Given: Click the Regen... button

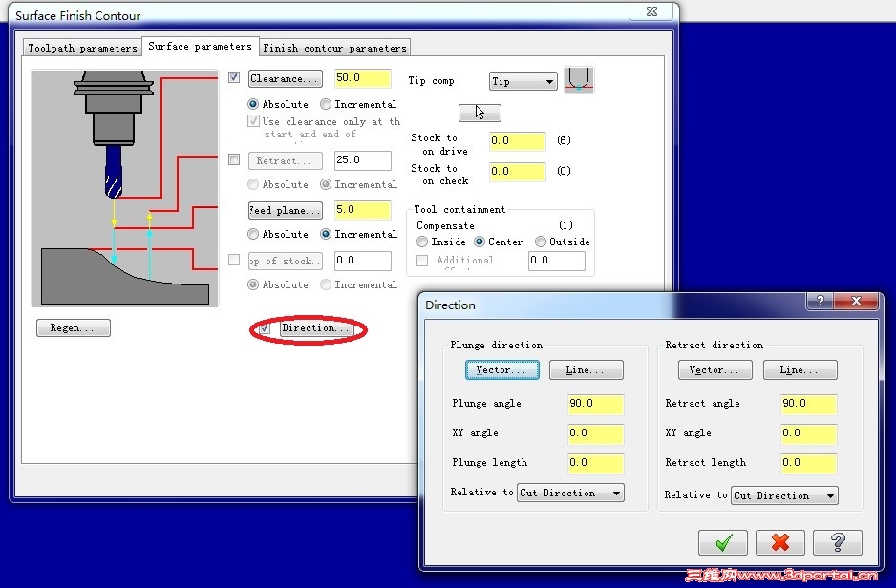Looking at the screenshot, I should [x=74, y=327].
